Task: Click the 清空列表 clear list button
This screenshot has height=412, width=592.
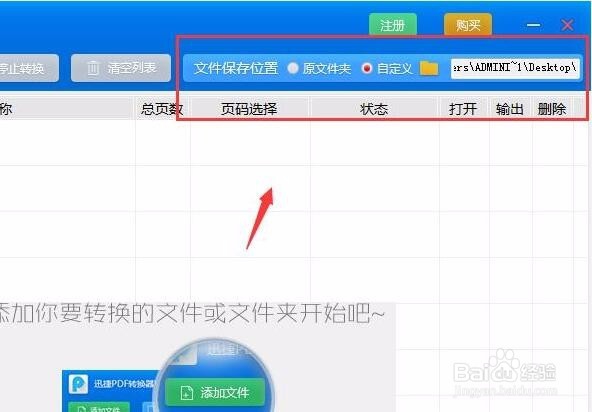Action: point(121,68)
